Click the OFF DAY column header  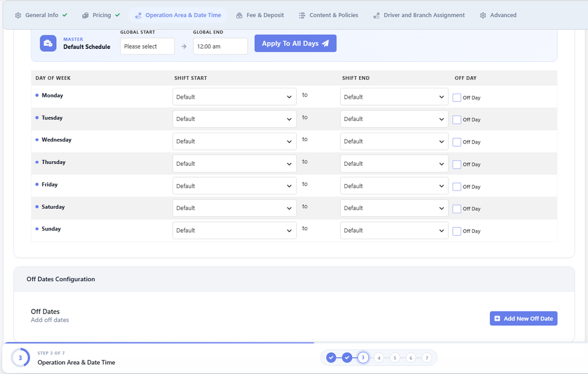click(465, 78)
